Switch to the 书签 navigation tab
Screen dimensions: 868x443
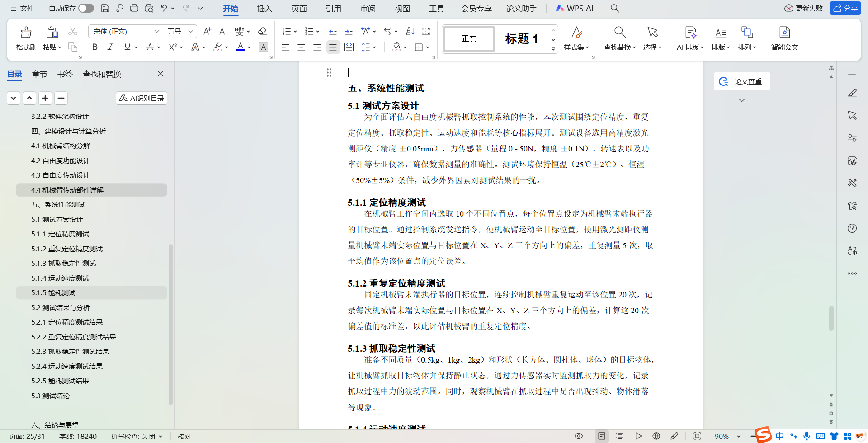point(65,74)
